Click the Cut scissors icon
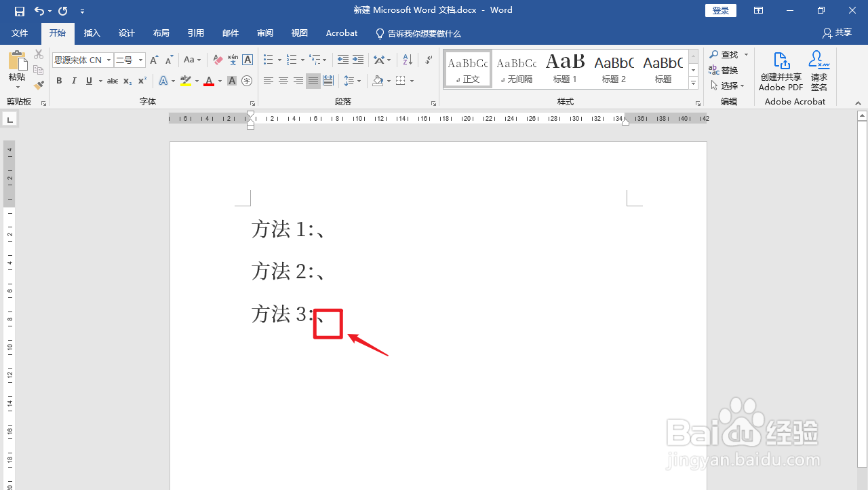The width and height of the screenshot is (868, 490). click(x=39, y=54)
